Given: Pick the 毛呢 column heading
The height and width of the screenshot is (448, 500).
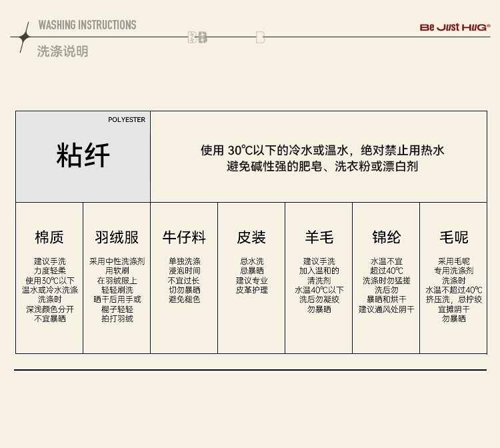Looking at the screenshot, I should click(453, 237).
